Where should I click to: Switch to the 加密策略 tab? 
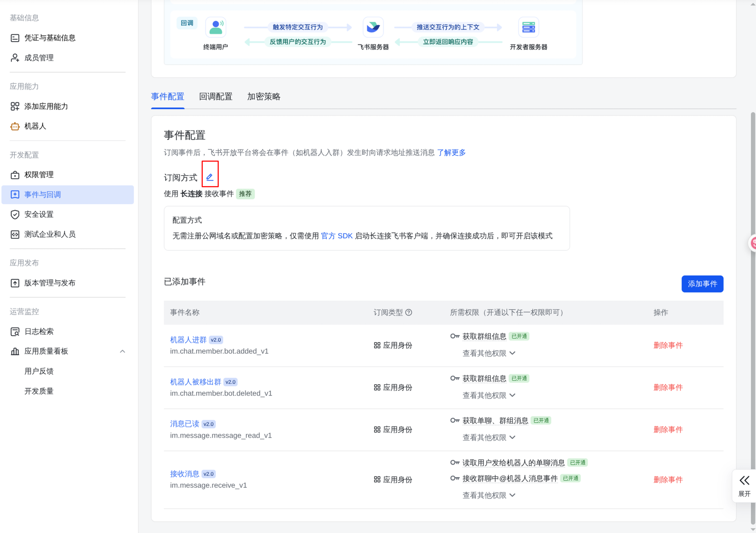[264, 97]
